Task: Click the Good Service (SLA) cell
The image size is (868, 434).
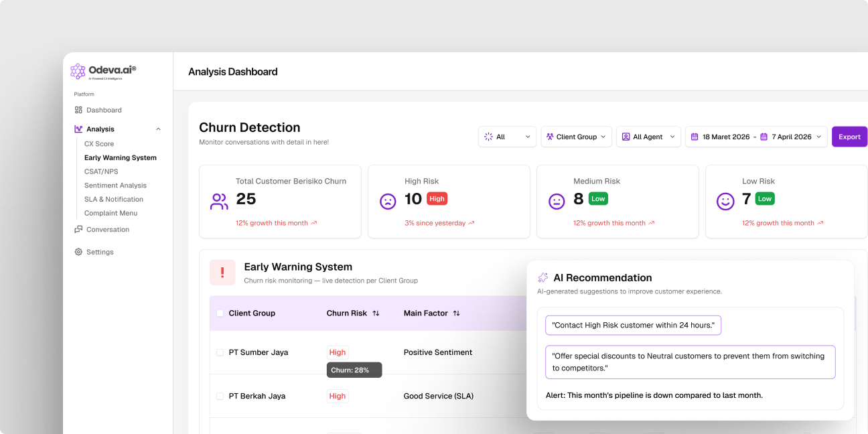Action: [439, 396]
